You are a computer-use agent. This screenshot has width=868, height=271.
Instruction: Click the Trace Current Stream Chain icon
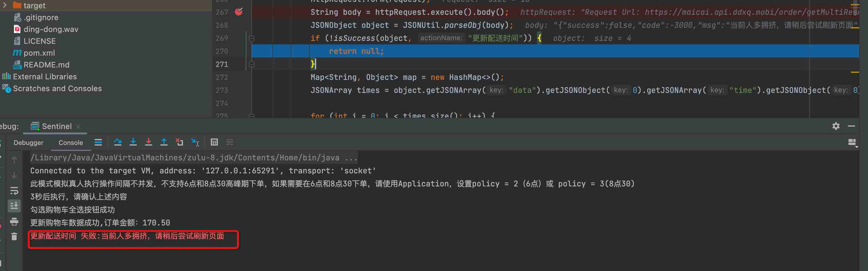230,142
